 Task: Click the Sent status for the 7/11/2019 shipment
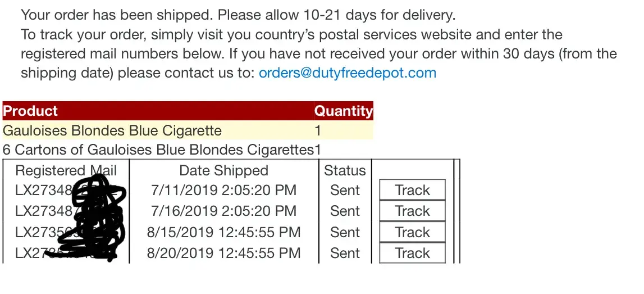(x=345, y=191)
